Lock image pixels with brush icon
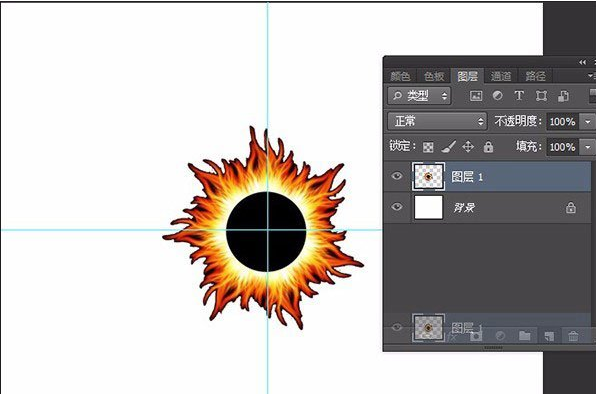 tap(449, 147)
